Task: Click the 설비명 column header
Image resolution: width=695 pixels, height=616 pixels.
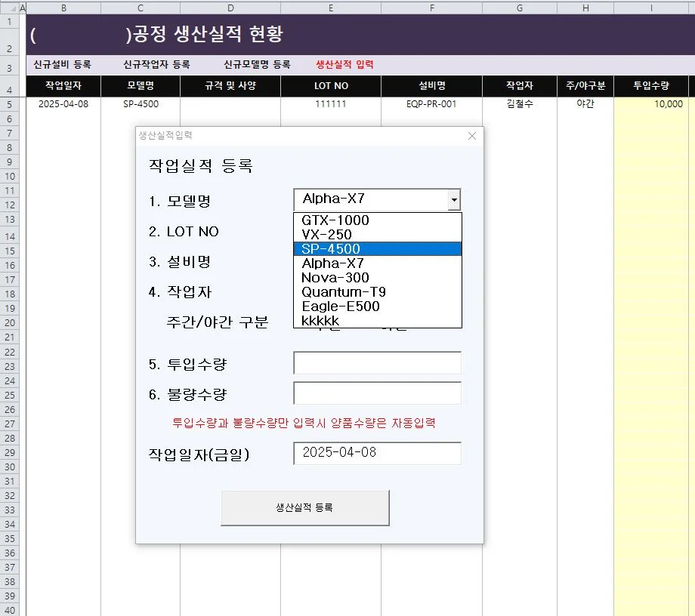Action: click(431, 86)
